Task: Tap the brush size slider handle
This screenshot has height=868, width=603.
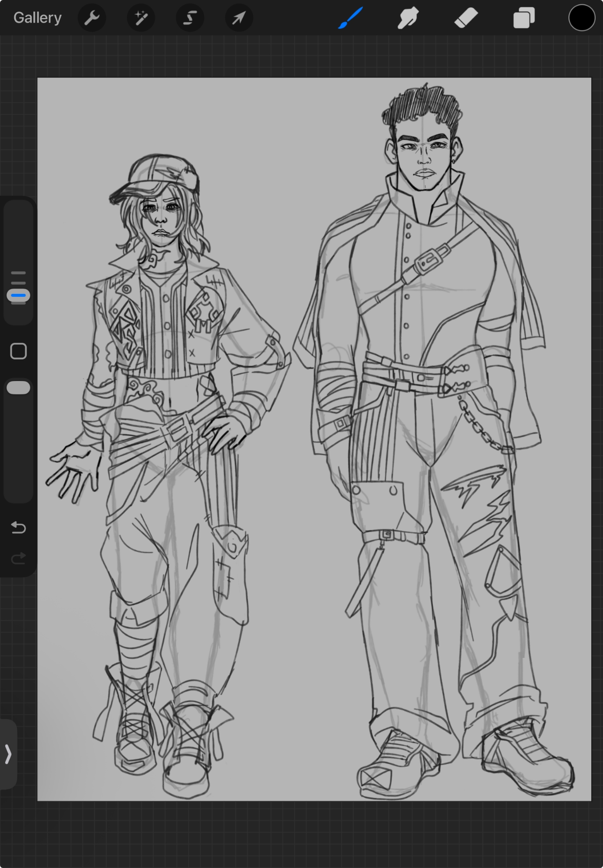Action: point(18,296)
